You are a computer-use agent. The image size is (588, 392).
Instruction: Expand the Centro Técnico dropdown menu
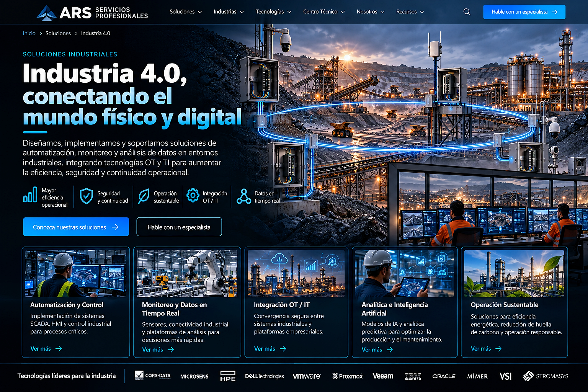tap(324, 12)
